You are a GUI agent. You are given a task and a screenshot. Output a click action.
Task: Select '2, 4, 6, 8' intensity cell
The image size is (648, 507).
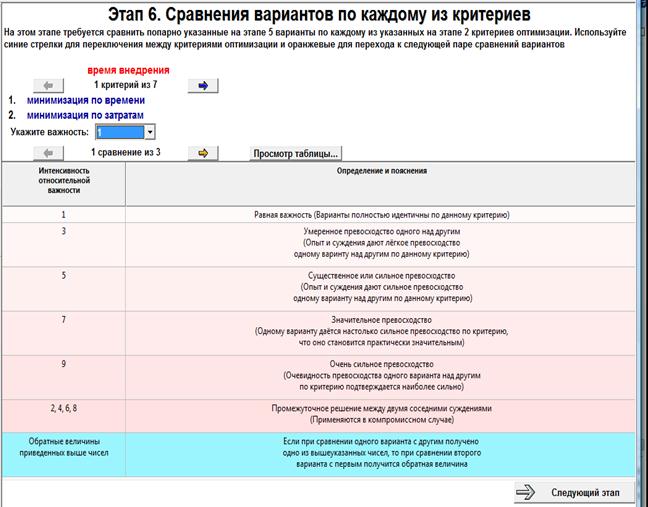[x=64, y=416]
